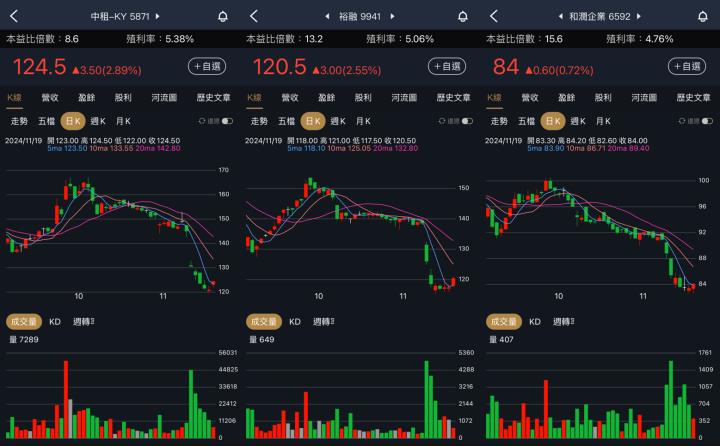The image size is (720, 446).
Task: Open 河流圖 tab in 中租-KY panel
Action: coord(164,97)
